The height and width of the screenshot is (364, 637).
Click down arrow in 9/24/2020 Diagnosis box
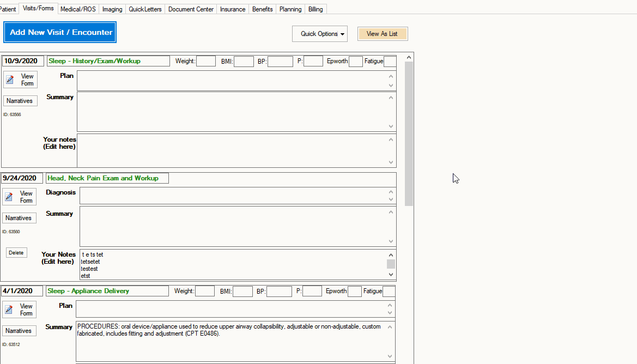click(x=391, y=199)
